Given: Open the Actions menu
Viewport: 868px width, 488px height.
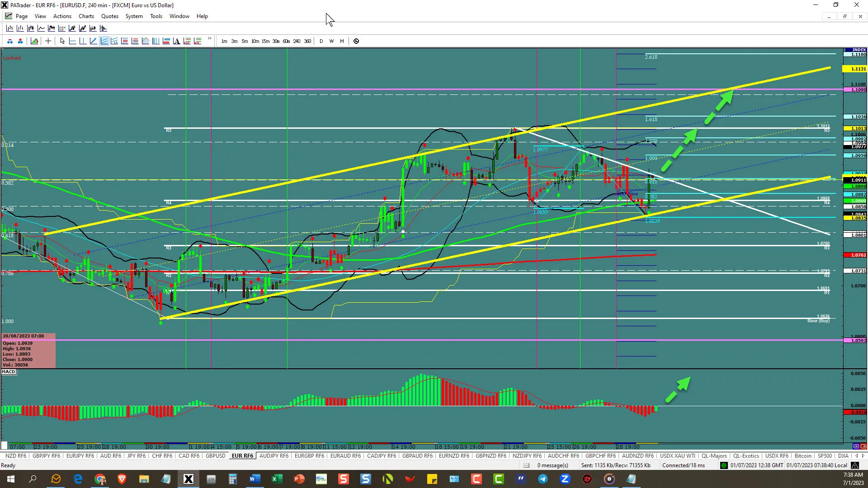Looking at the screenshot, I should [x=62, y=16].
